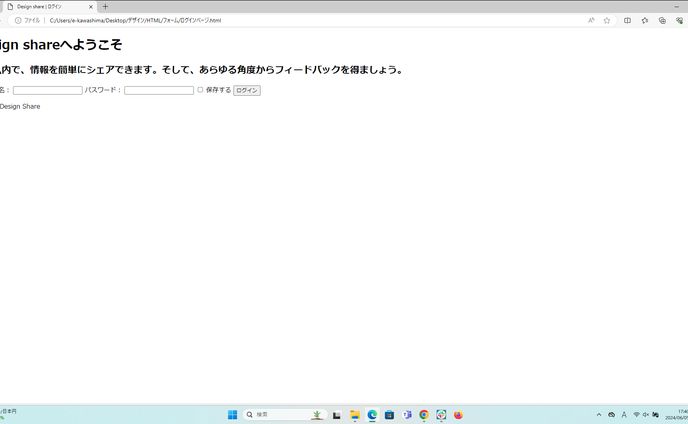This screenshot has width=688, height=424.
Task: Add this page to favorites
Action: (606, 20)
